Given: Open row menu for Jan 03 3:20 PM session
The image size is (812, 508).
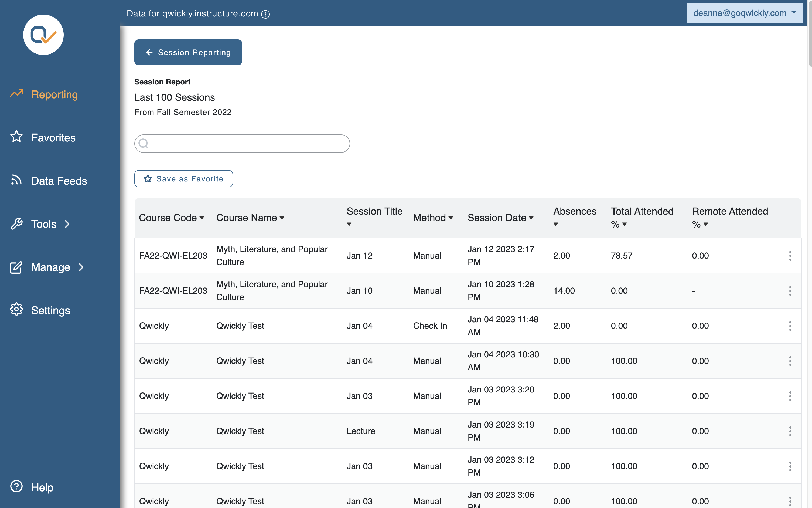Looking at the screenshot, I should 790,396.
